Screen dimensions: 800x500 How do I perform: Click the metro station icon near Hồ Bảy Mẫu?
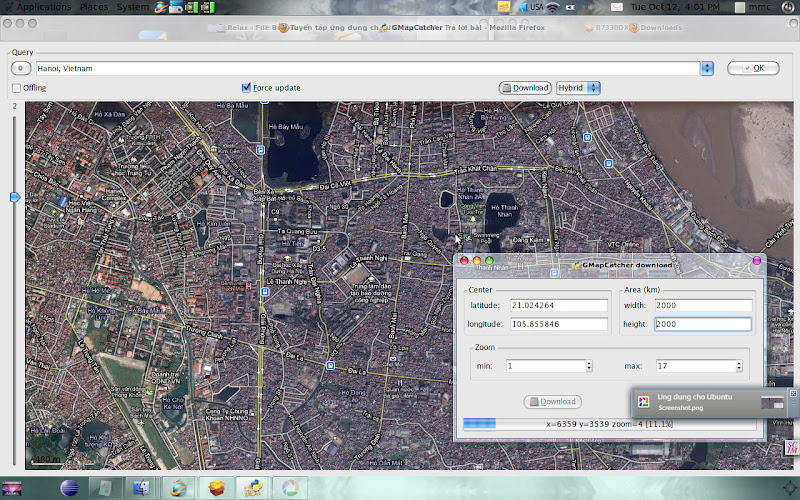pyautogui.click(x=261, y=149)
